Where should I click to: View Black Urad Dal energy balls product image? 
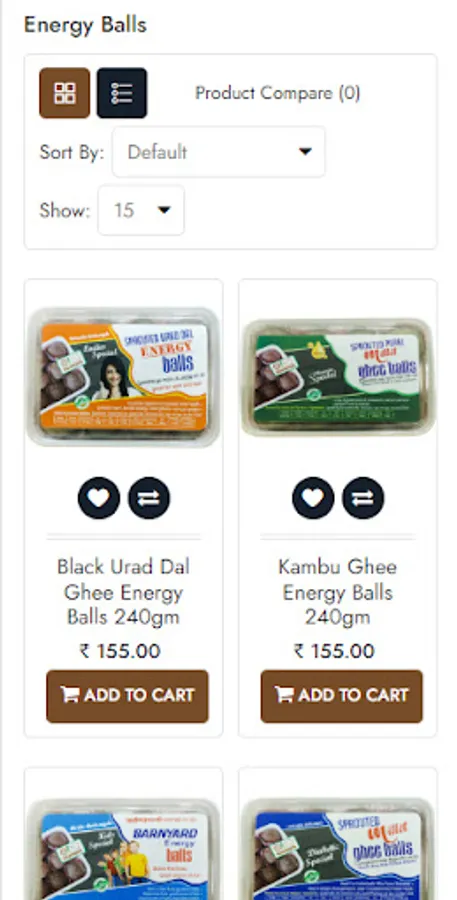[x=123, y=377]
